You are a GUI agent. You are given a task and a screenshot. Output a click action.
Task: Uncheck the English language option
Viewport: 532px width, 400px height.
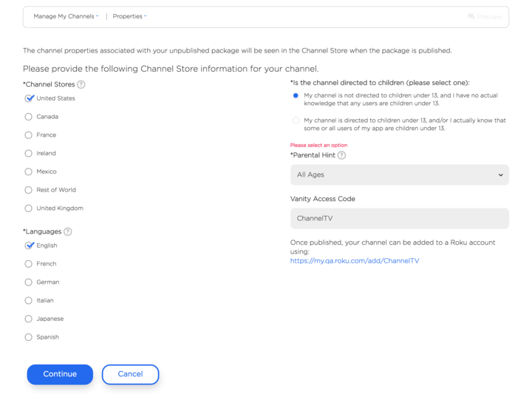(x=29, y=245)
